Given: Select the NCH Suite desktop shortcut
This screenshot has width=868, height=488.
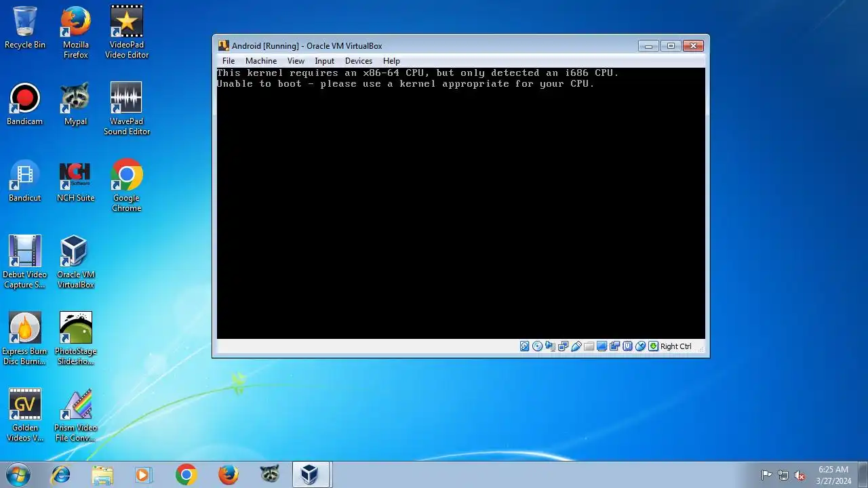Looking at the screenshot, I should coord(76,181).
